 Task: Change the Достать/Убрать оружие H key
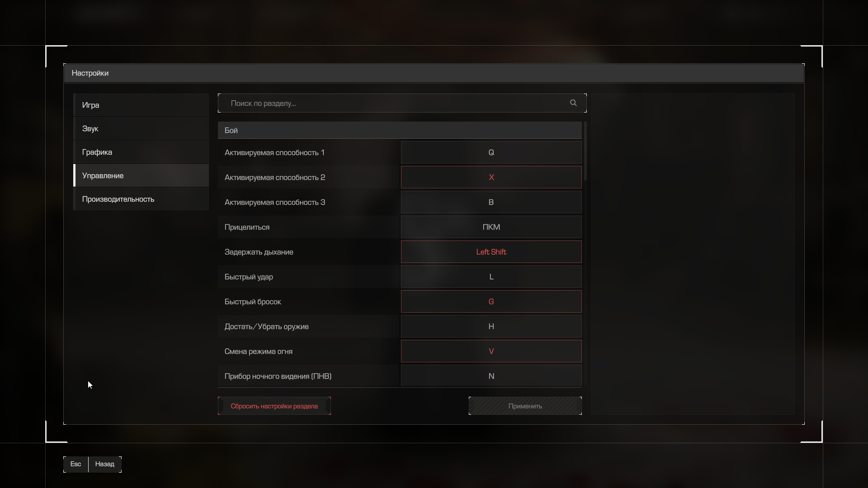point(491,326)
